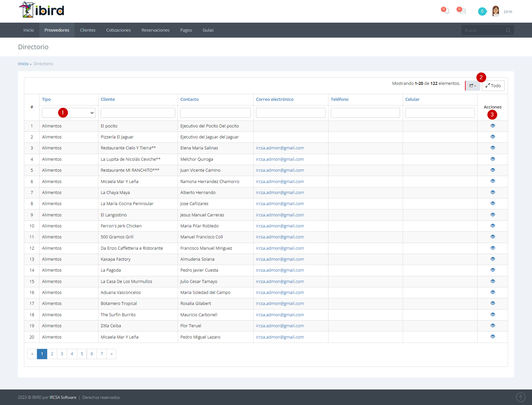The height and width of the screenshot is (405, 532).
Task: Click the ibird logo
Action: coord(41,10)
